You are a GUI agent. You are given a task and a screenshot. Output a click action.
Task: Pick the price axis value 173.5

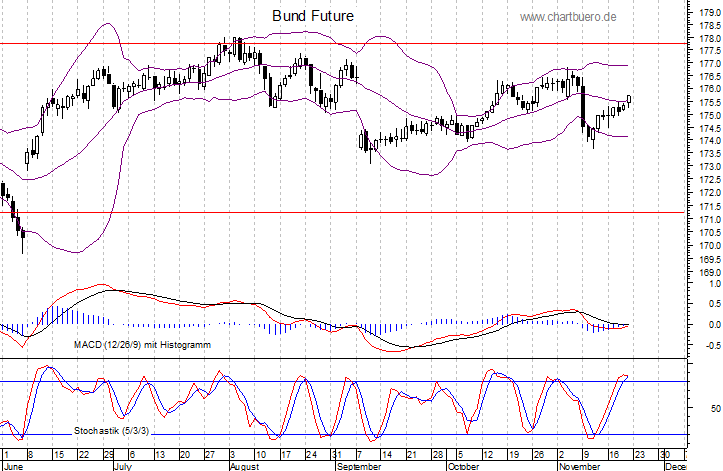coord(710,154)
